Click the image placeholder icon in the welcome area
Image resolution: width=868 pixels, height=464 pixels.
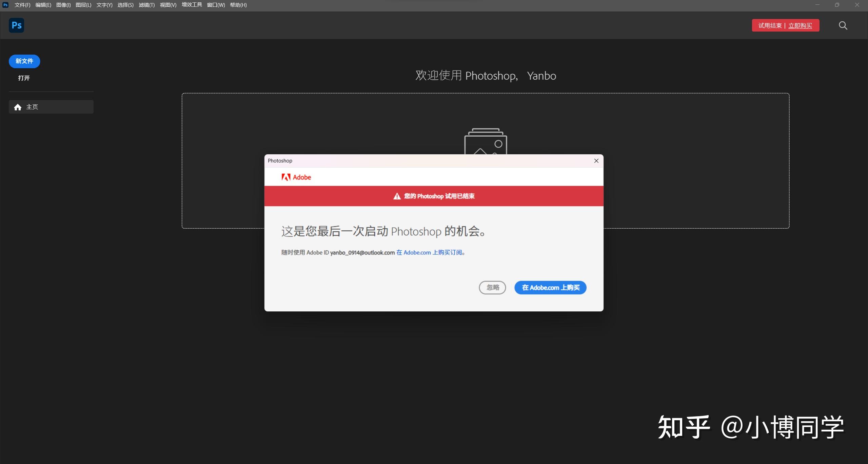(485, 142)
